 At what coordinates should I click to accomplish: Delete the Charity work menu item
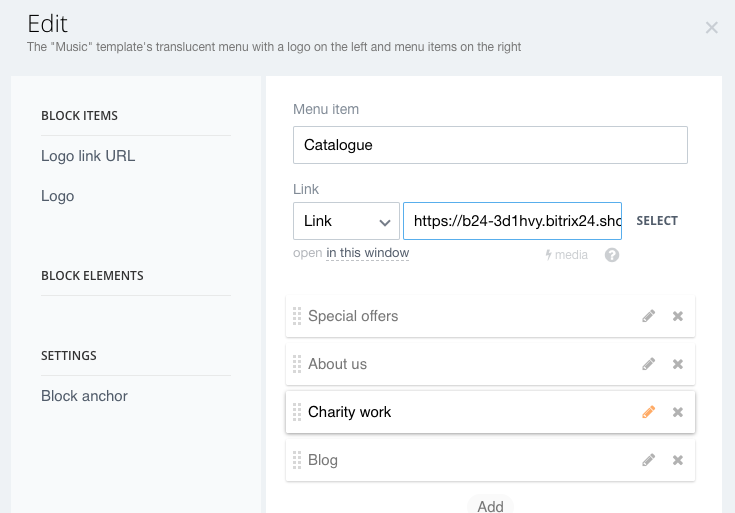(x=678, y=412)
